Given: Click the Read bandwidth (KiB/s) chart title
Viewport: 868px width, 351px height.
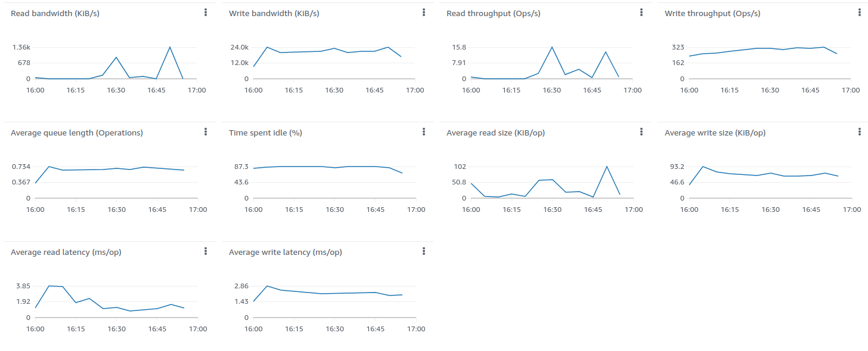Looking at the screenshot, I should tap(55, 14).
